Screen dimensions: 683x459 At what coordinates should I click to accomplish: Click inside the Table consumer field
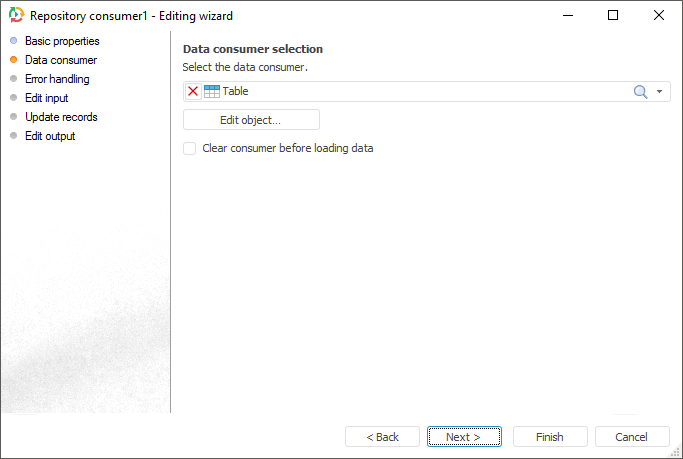tap(420, 91)
